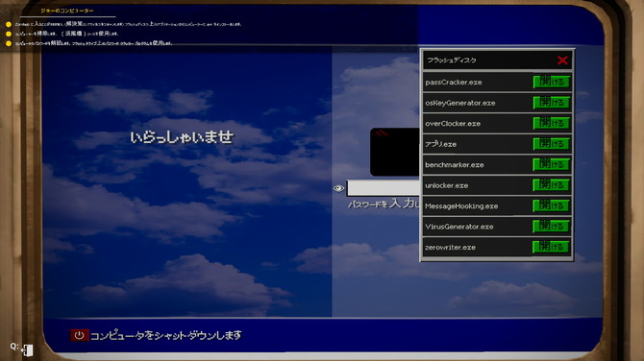
Task: Select the zerowriter.exe file name
Action: point(450,248)
